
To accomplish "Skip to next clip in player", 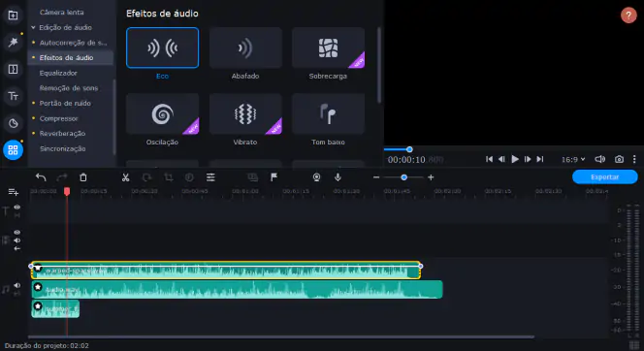I will 540,159.
